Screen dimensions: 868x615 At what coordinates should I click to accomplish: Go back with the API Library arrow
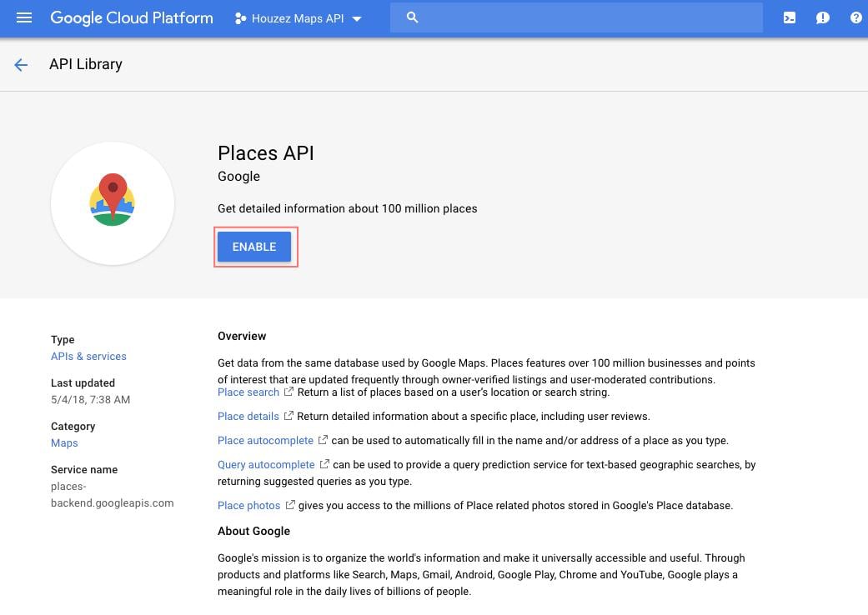(21, 65)
